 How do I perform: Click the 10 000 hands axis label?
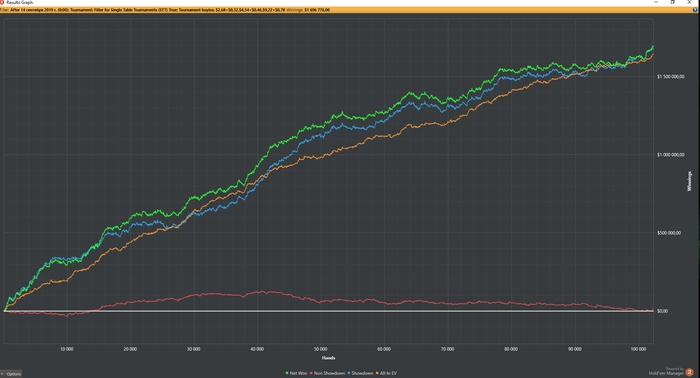67,349
